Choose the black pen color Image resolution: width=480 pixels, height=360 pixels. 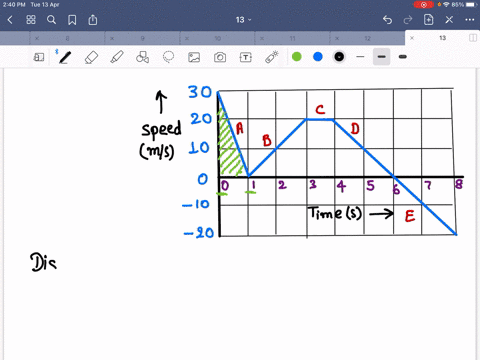point(339,57)
